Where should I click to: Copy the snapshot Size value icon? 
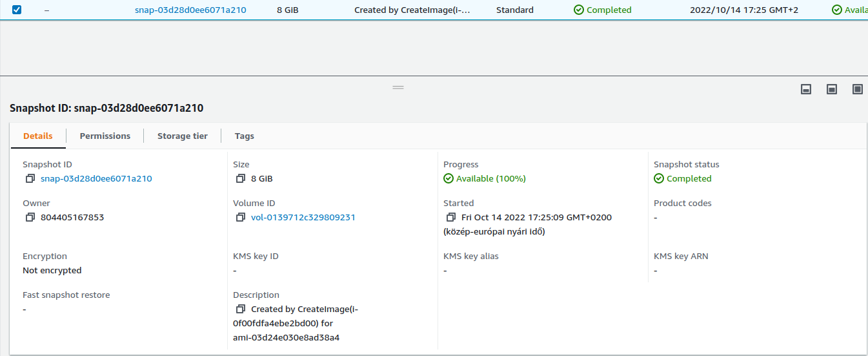pos(240,179)
